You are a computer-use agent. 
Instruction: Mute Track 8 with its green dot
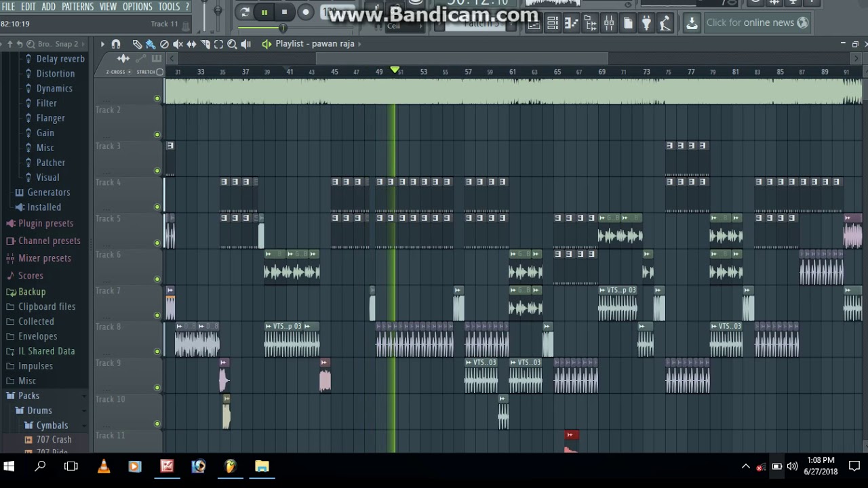pos(157,351)
